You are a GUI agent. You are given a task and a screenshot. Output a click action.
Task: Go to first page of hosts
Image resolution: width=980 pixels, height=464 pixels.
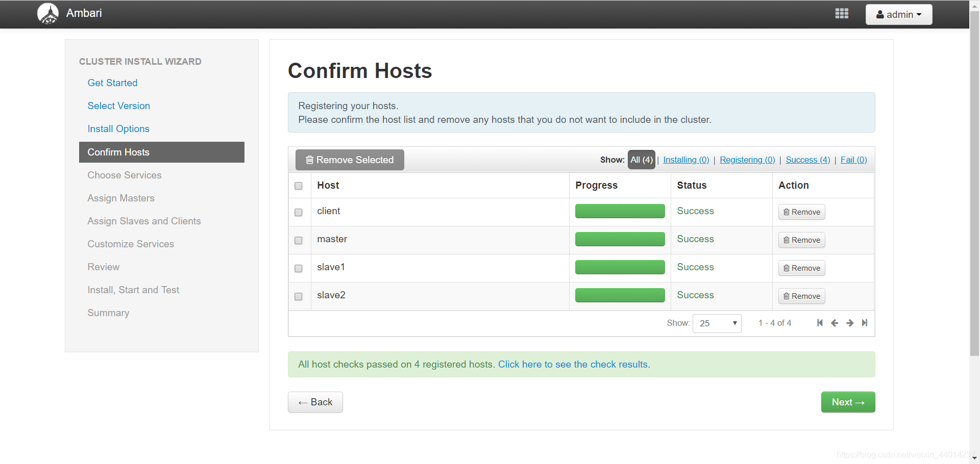pos(820,323)
